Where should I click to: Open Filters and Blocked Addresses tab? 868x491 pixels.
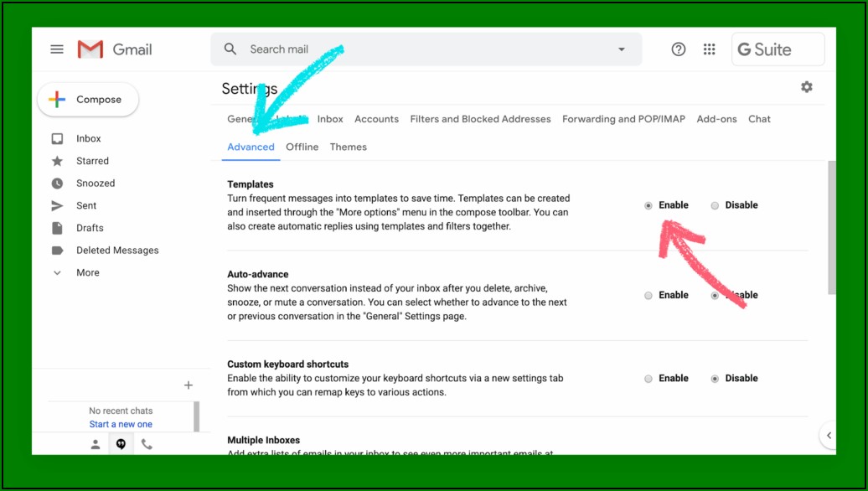(481, 119)
